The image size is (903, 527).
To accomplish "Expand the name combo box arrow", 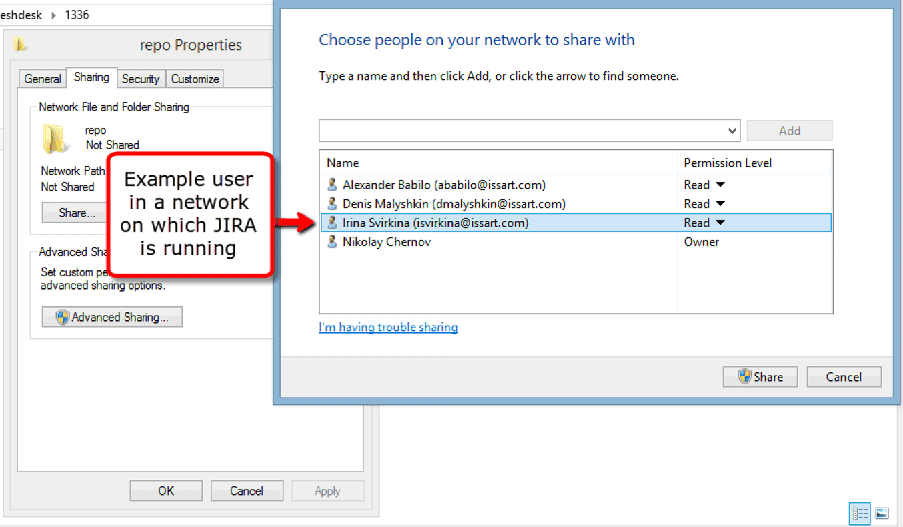I will [732, 131].
